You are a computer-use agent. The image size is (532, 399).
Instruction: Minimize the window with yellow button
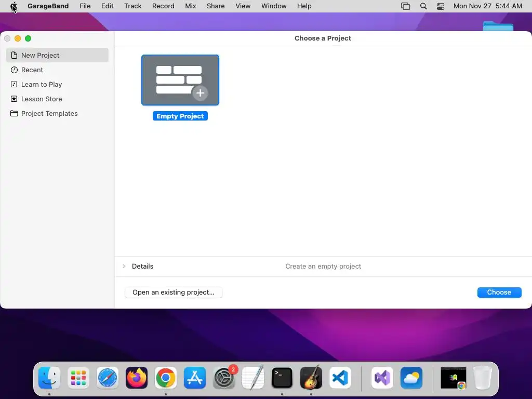(x=18, y=38)
